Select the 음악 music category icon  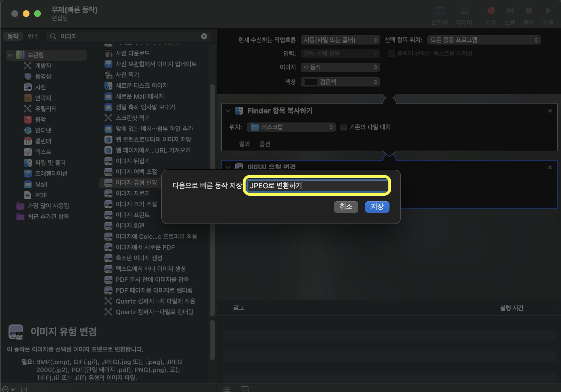[28, 119]
